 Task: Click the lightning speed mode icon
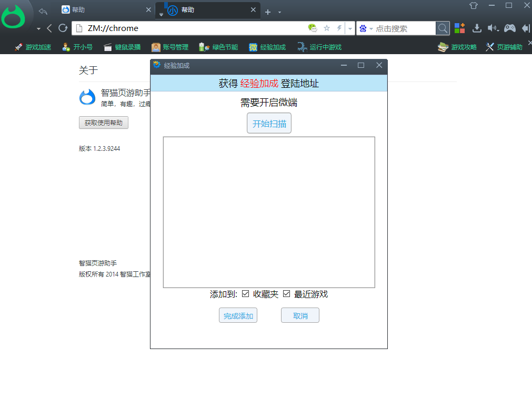[x=339, y=28]
